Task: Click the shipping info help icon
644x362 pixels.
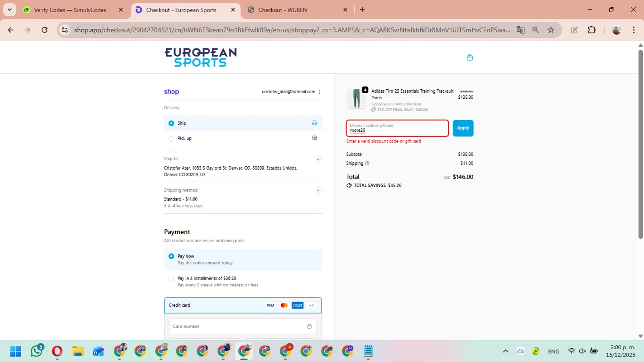Action: click(x=367, y=163)
